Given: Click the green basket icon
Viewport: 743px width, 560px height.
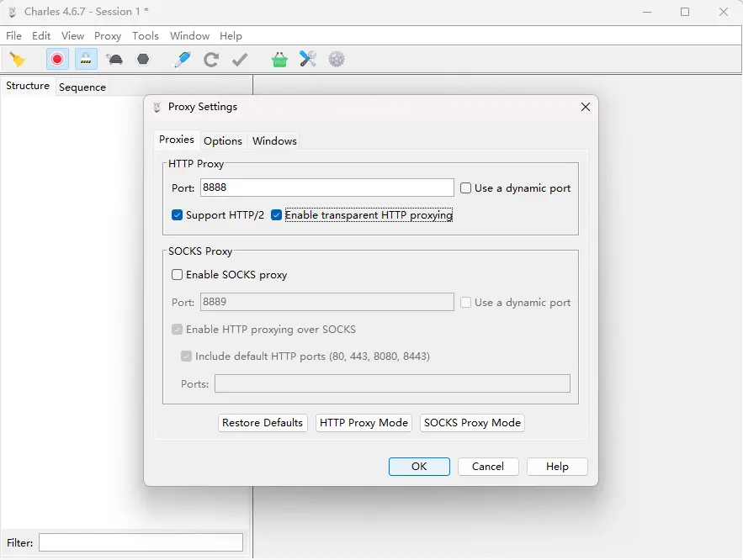Looking at the screenshot, I should click(279, 60).
